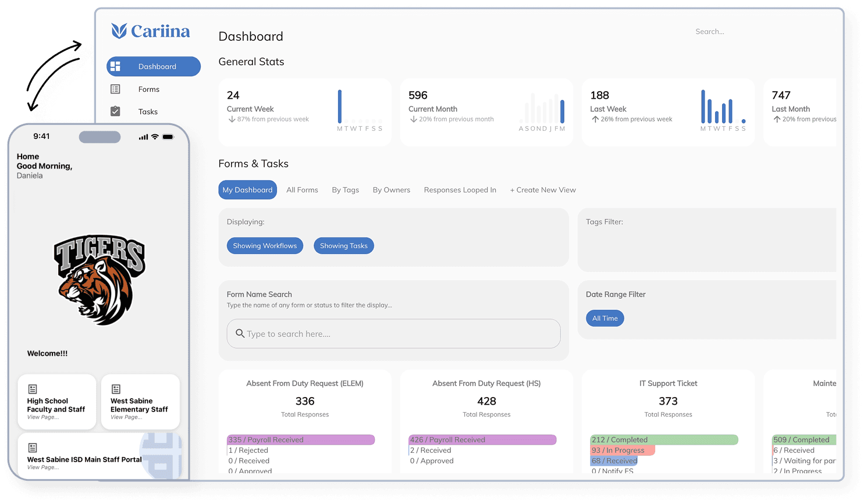This screenshot has height=504, width=867.
Task: Click the Current Week bar chart
Action: point(360,110)
